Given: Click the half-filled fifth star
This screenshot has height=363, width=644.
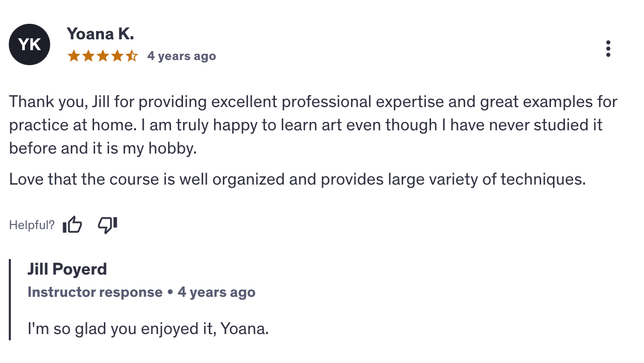Looking at the screenshot, I should (x=131, y=56).
